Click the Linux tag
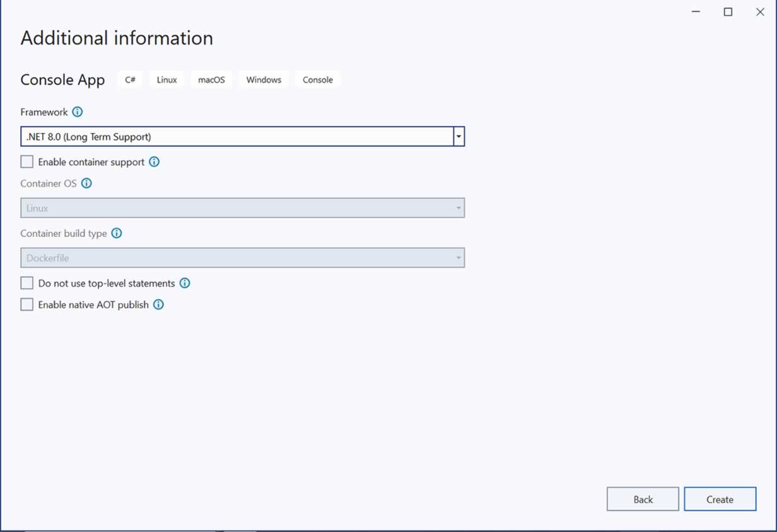The image size is (777, 532). tap(167, 80)
